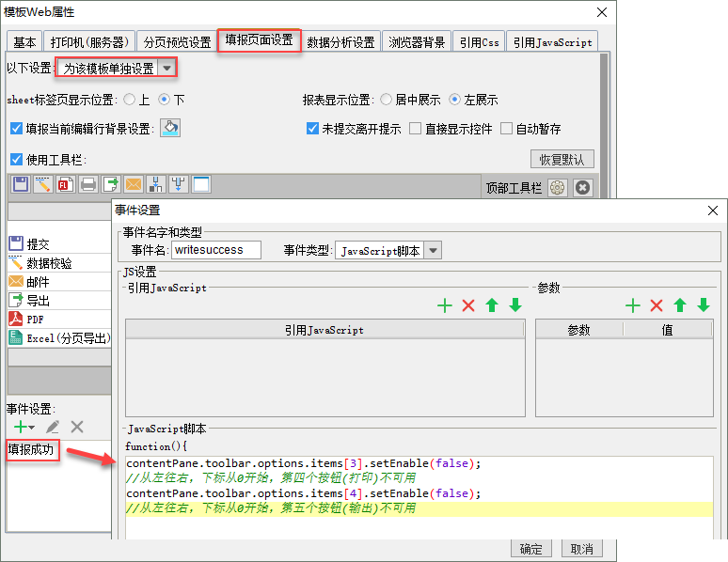The width and height of the screenshot is (728, 562).
Task: Choose 居中展示 report position
Action: [386, 100]
